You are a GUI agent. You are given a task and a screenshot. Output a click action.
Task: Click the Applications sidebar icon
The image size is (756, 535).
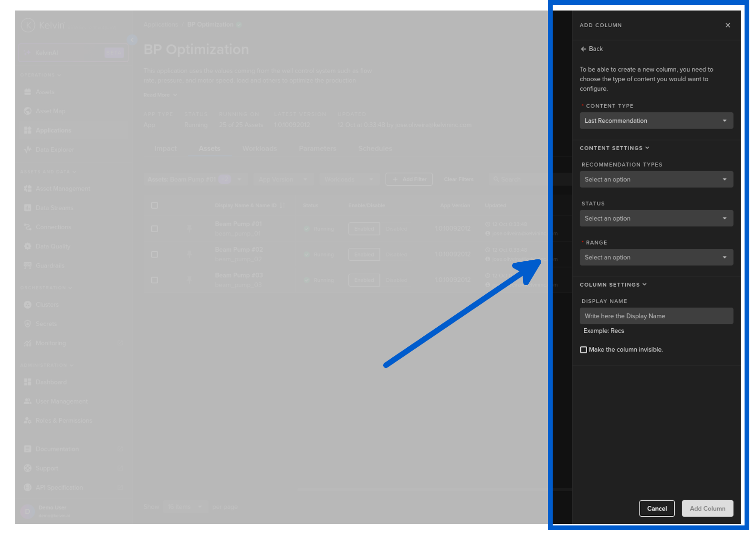(x=28, y=130)
